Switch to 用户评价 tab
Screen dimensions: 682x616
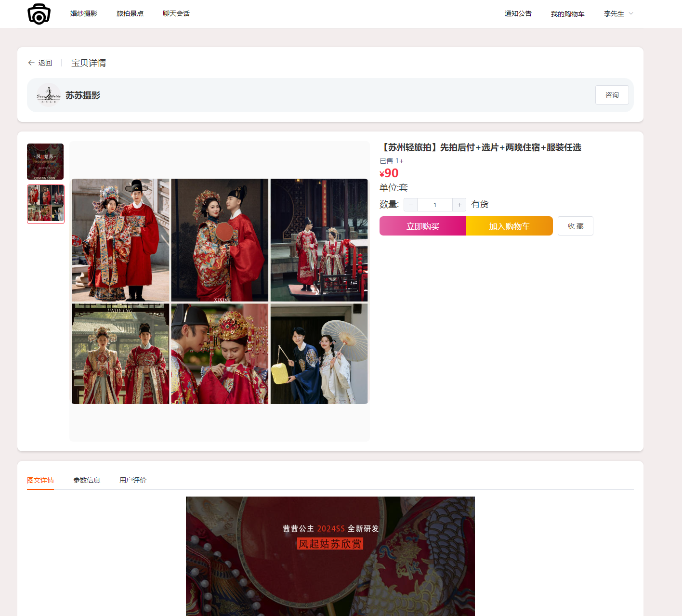pos(133,480)
